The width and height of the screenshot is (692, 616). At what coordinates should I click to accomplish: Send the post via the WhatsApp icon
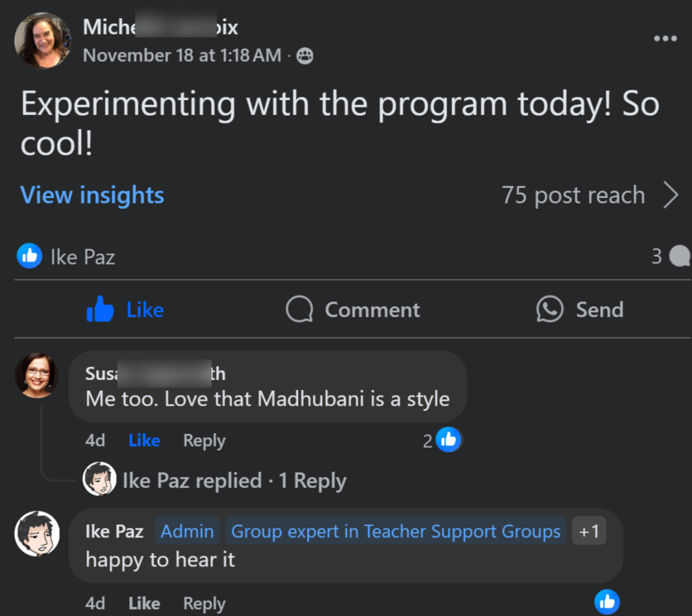[549, 310]
